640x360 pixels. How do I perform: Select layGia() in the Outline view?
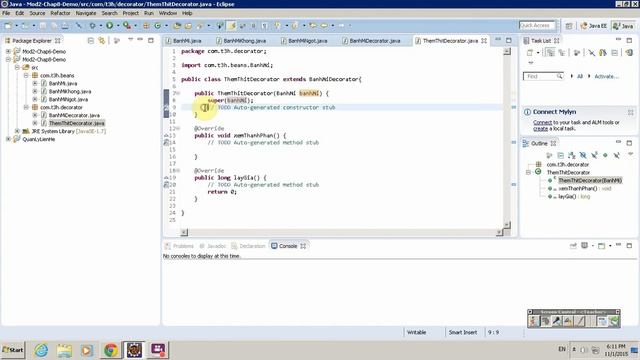coord(574,196)
